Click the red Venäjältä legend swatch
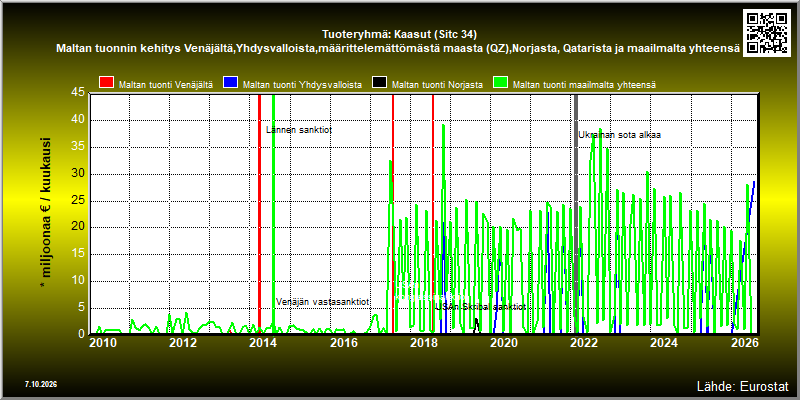Screen dimensions: 800x400 [107, 83]
